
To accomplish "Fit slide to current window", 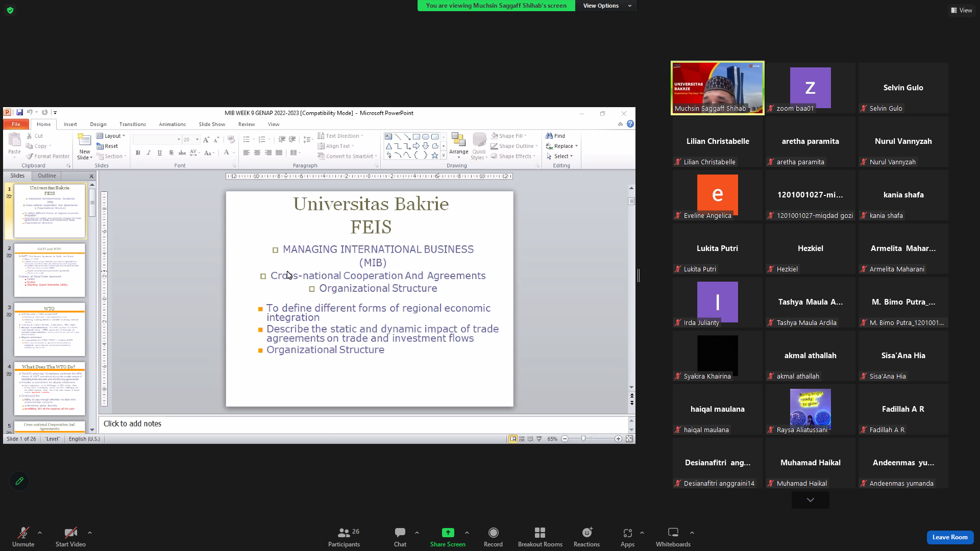I will [629, 439].
